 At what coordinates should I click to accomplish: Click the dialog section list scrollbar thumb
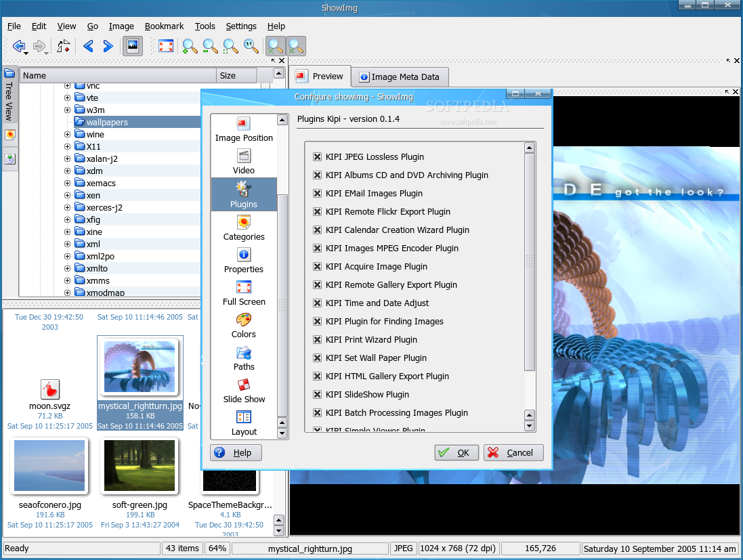[x=282, y=305]
